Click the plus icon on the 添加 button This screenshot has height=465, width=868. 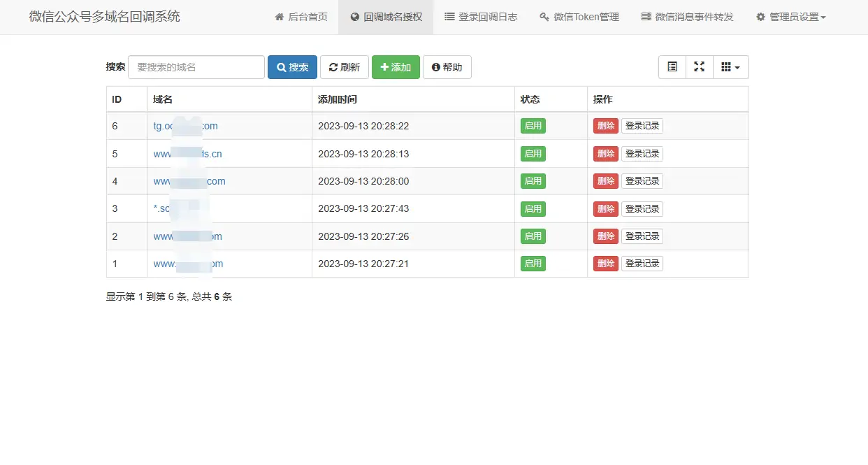[x=384, y=66]
